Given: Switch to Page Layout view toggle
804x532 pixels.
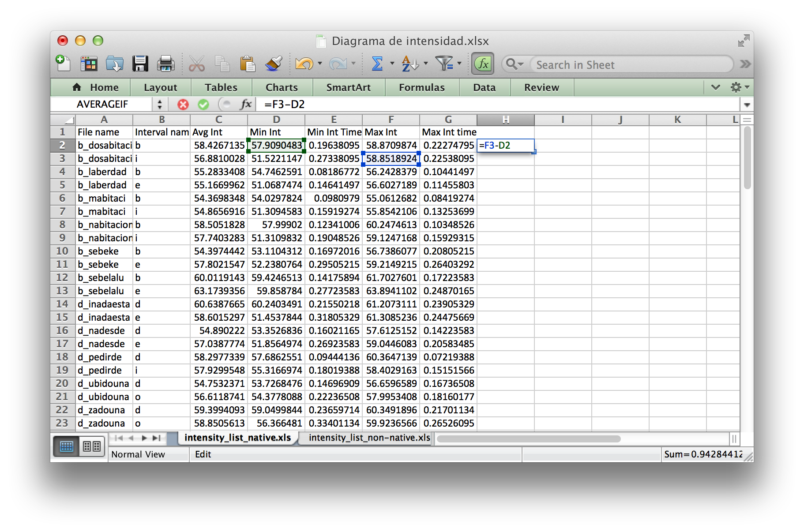Looking at the screenshot, I should [x=92, y=446].
